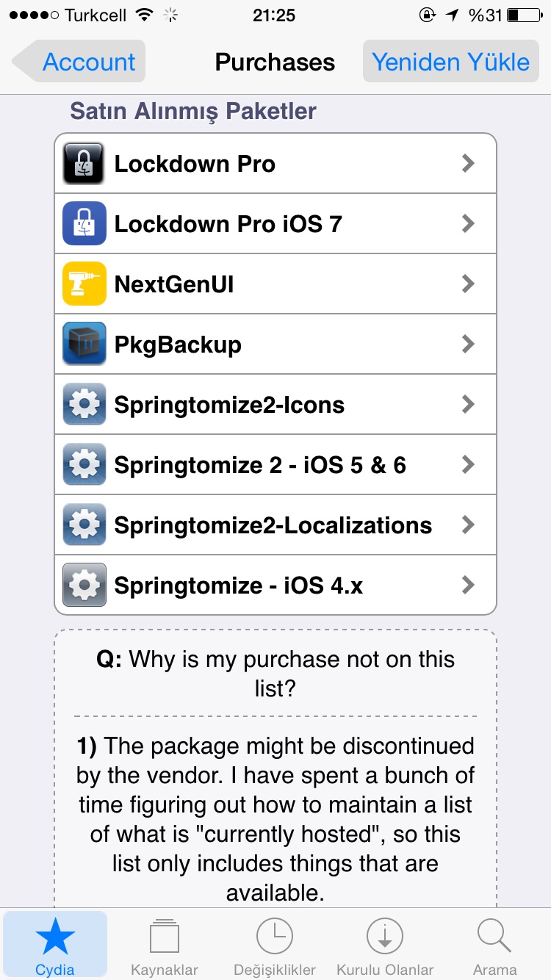Tap the Springtomize2-Icons gear icon
Image resolution: width=551 pixels, height=980 pixels.
(x=84, y=404)
